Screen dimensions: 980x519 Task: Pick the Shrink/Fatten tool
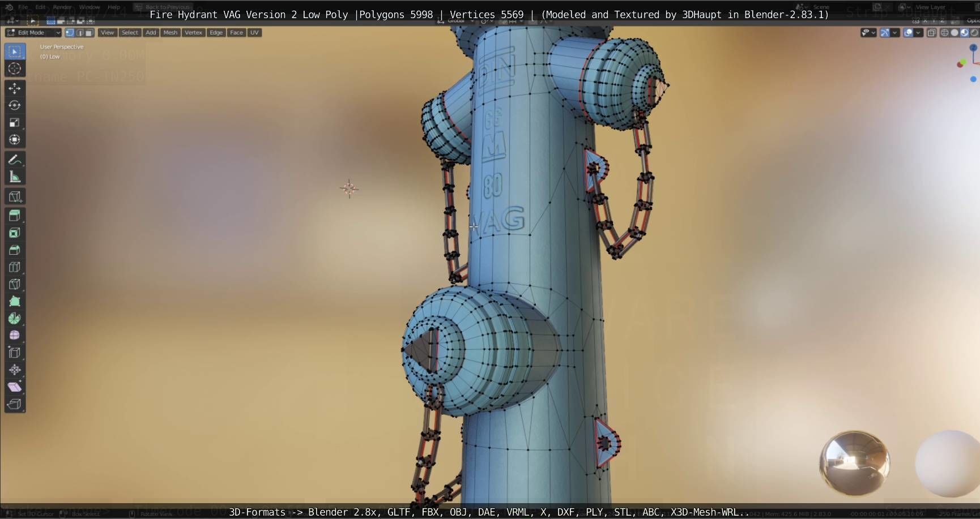coord(15,370)
